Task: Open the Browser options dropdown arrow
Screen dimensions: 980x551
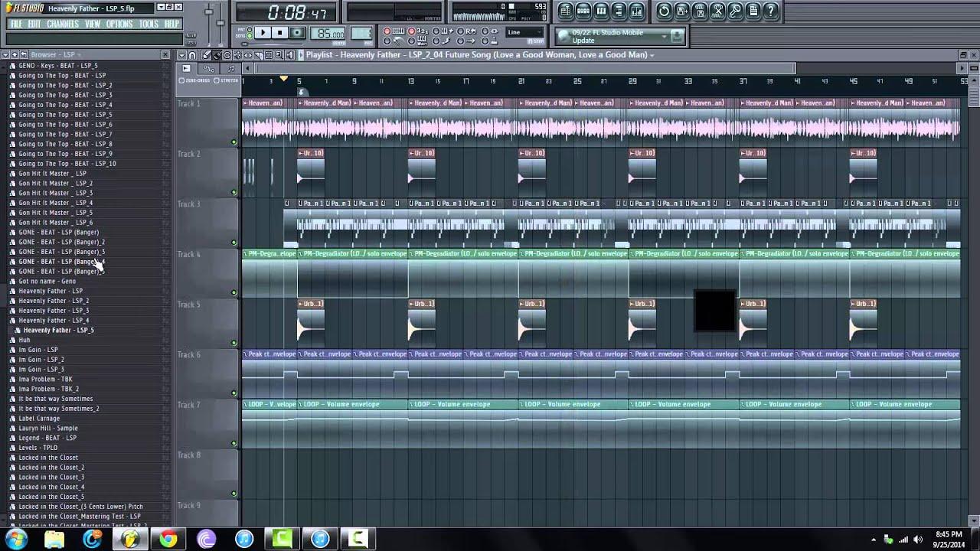Action: [x=5, y=55]
